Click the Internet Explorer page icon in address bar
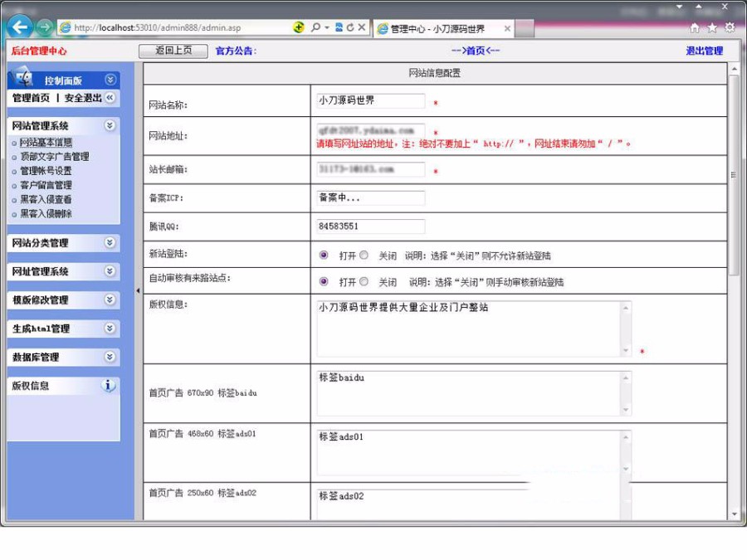This screenshot has width=747, height=560. point(66,27)
